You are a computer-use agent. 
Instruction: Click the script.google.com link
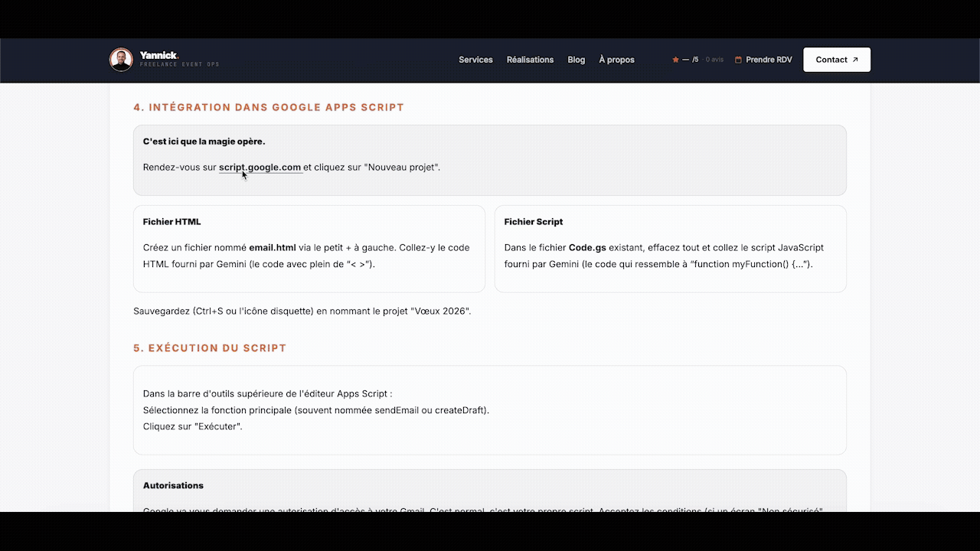(x=260, y=167)
